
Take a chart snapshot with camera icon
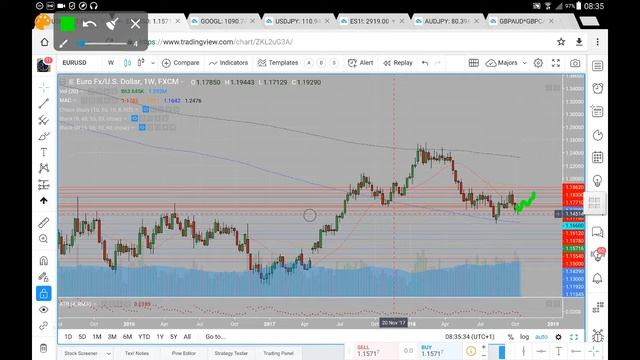point(575,63)
